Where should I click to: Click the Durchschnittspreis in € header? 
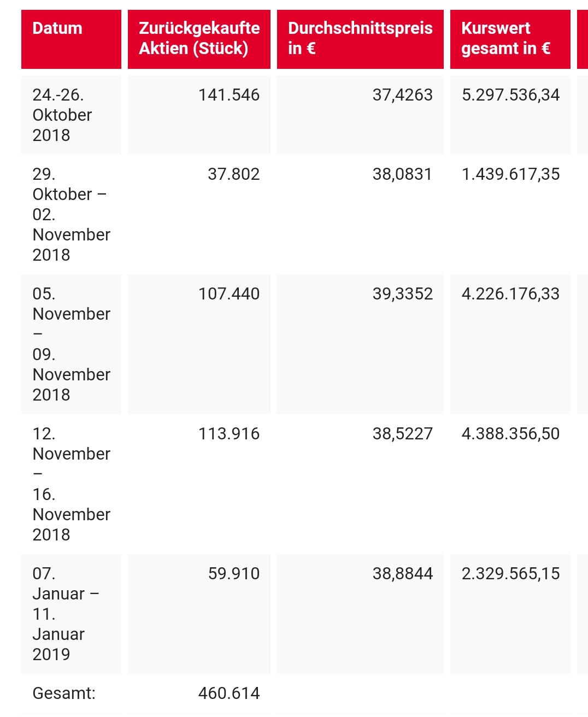pos(360,38)
